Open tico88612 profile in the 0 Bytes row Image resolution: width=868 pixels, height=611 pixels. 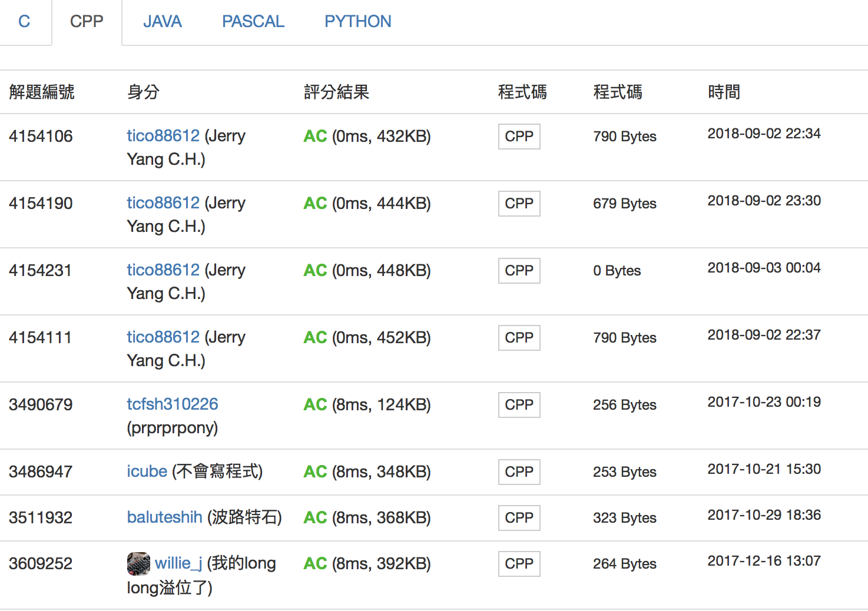[163, 270]
